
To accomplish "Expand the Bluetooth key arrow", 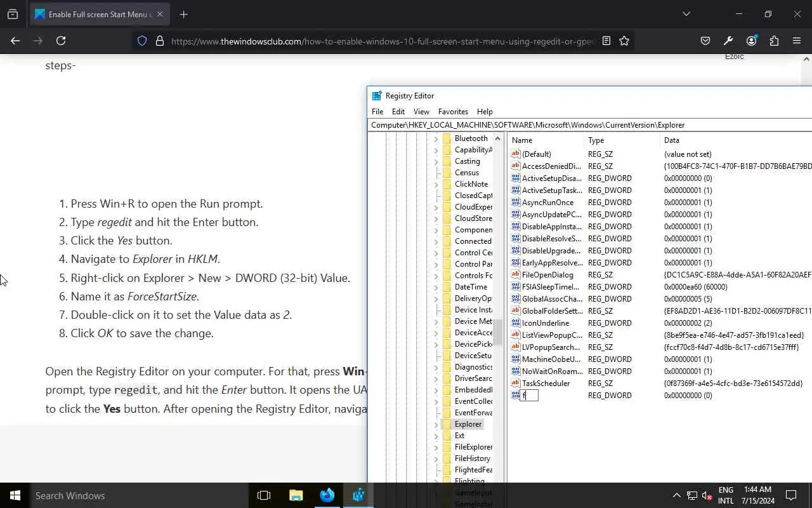I will 436,139.
